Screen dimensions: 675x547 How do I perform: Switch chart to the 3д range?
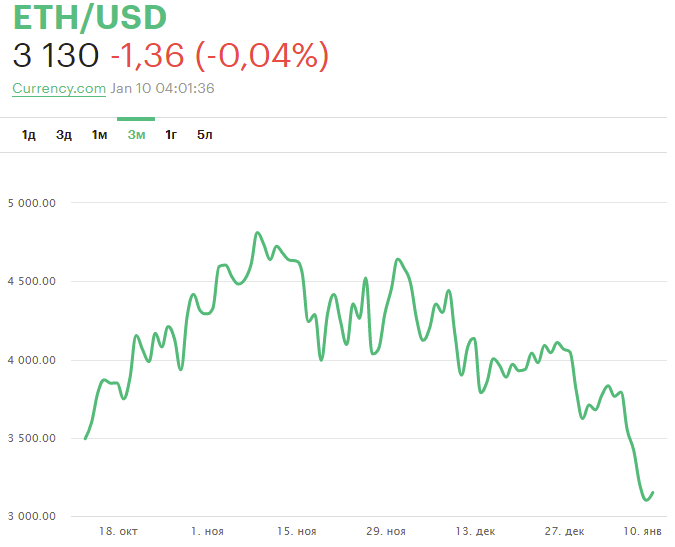pos(64,135)
